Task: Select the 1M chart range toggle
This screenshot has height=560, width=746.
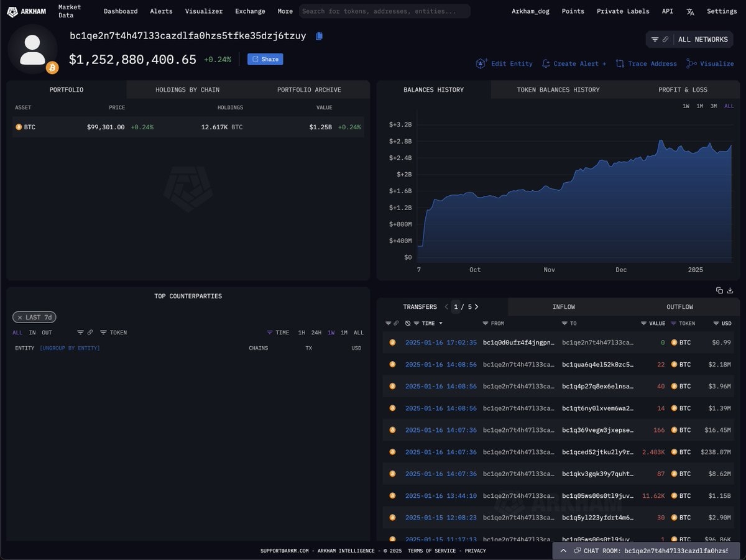Action: pos(700,106)
